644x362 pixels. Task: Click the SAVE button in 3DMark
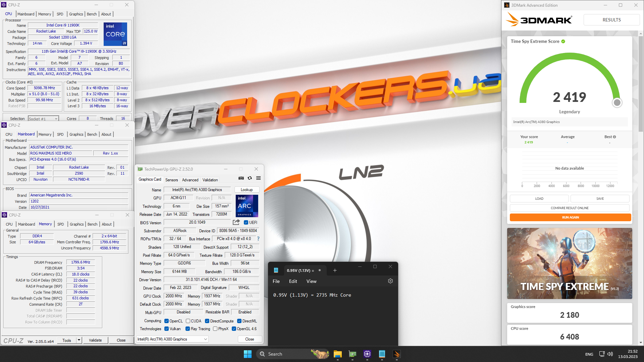click(600, 198)
